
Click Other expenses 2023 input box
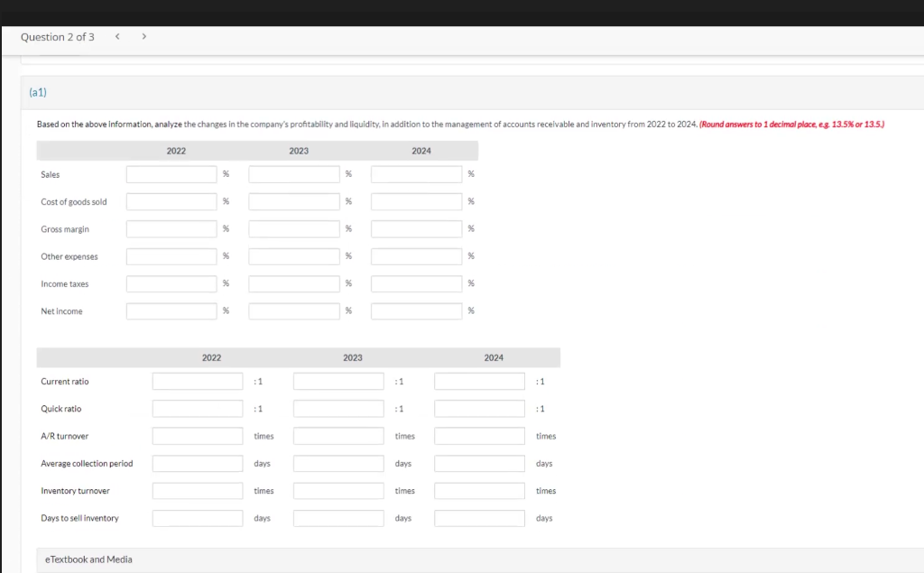click(x=294, y=256)
